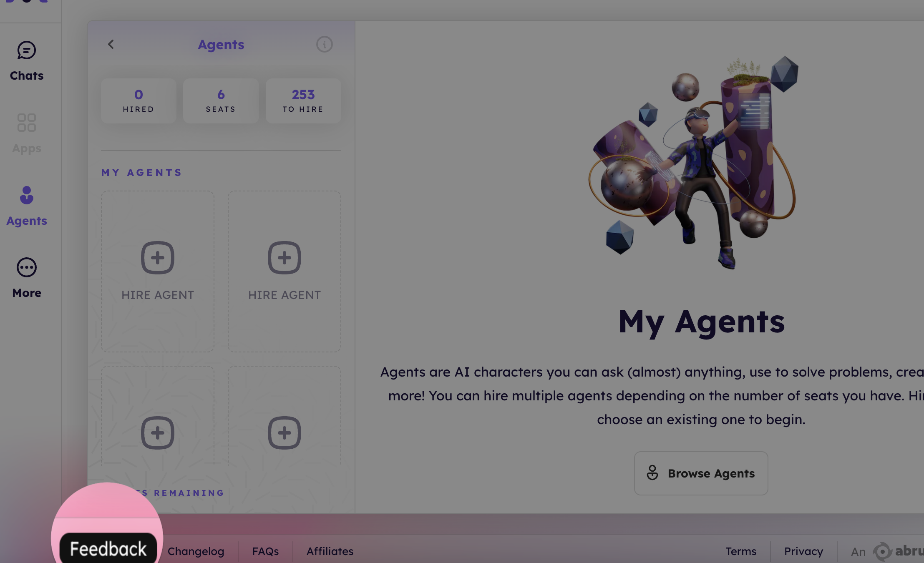Image resolution: width=924 pixels, height=563 pixels.
Task: Click the Browse Agents button
Action: coord(701,473)
